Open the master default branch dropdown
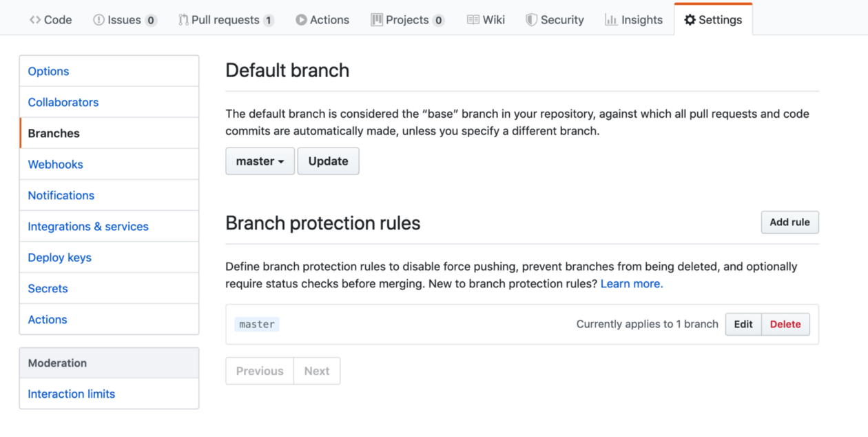The height and width of the screenshot is (437, 868). coord(260,161)
